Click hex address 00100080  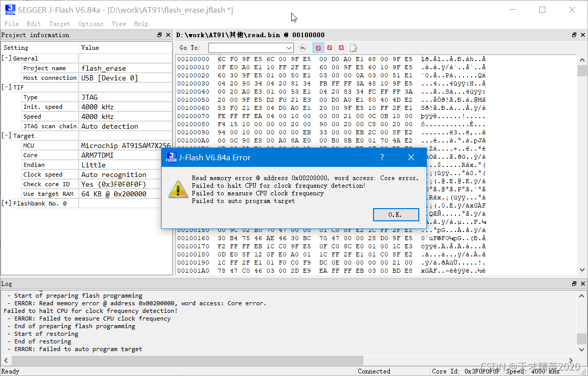pos(193,124)
